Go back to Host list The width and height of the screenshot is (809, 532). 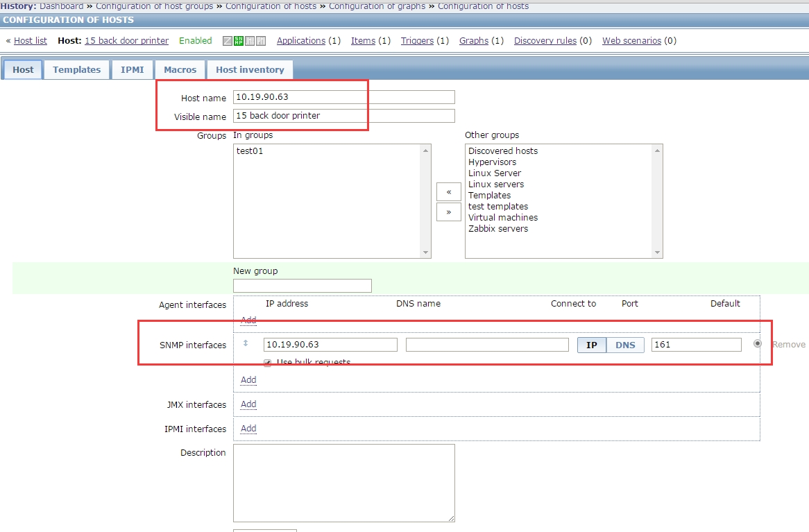pos(31,41)
